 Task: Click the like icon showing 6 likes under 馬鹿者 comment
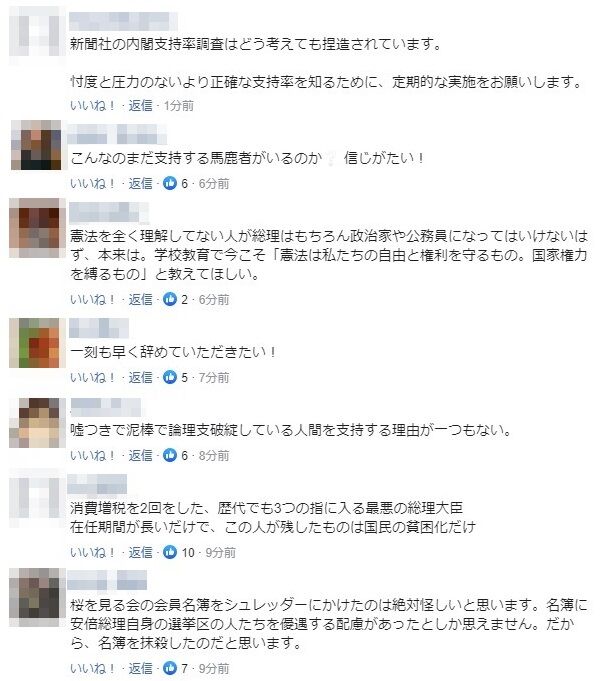point(170,183)
